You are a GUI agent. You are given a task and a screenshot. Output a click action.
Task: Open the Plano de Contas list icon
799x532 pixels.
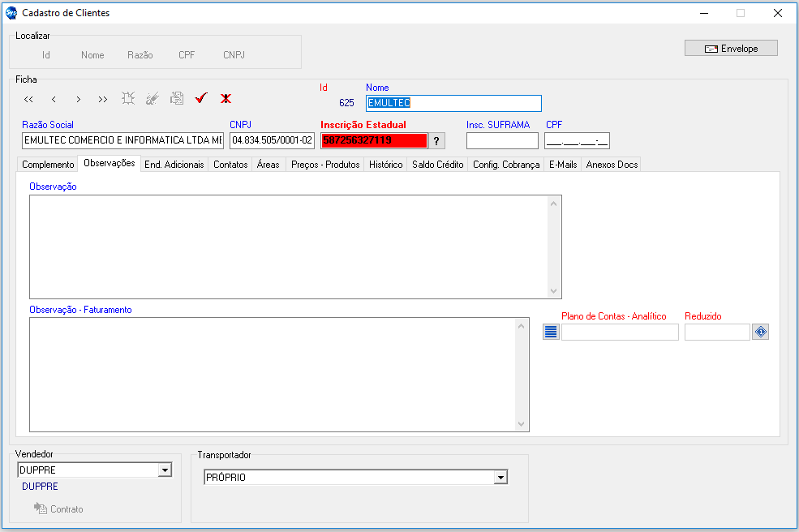(551, 332)
